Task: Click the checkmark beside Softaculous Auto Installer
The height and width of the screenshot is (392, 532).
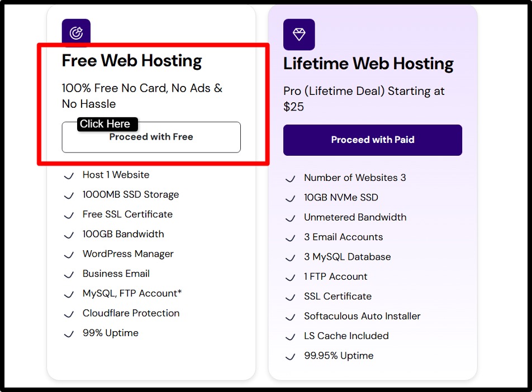Action: click(x=291, y=317)
